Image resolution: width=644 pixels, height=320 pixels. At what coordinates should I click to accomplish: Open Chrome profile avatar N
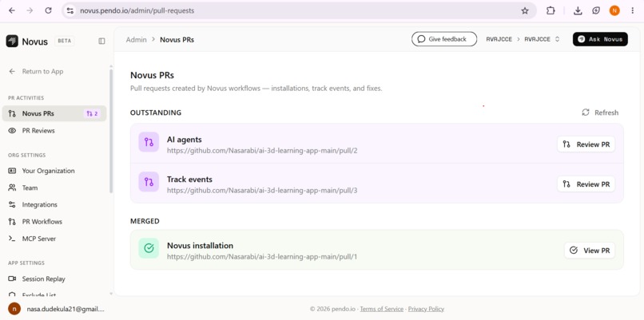pyautogui.click(x=614, y=10)
